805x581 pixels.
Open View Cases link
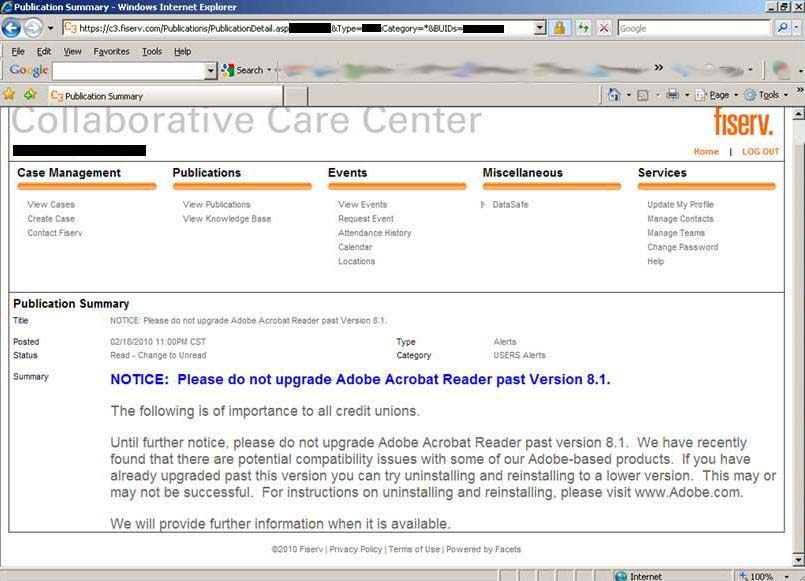click(51, 204)
